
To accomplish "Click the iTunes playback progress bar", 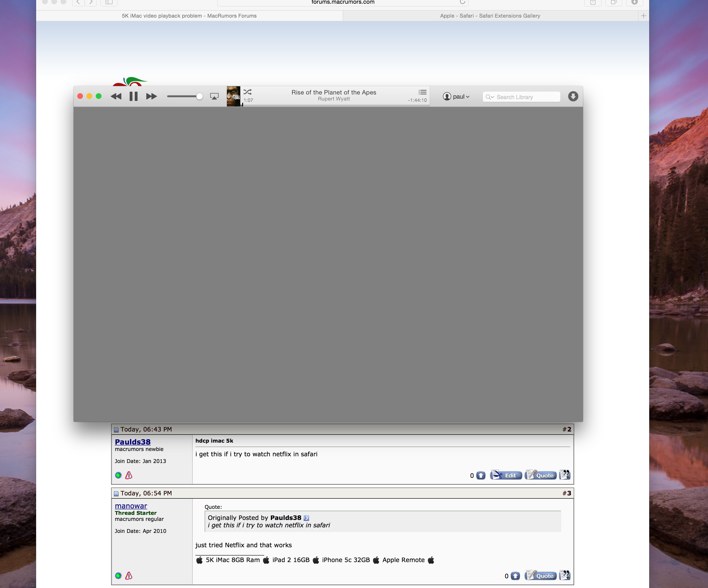I will (x=335, y=105).
